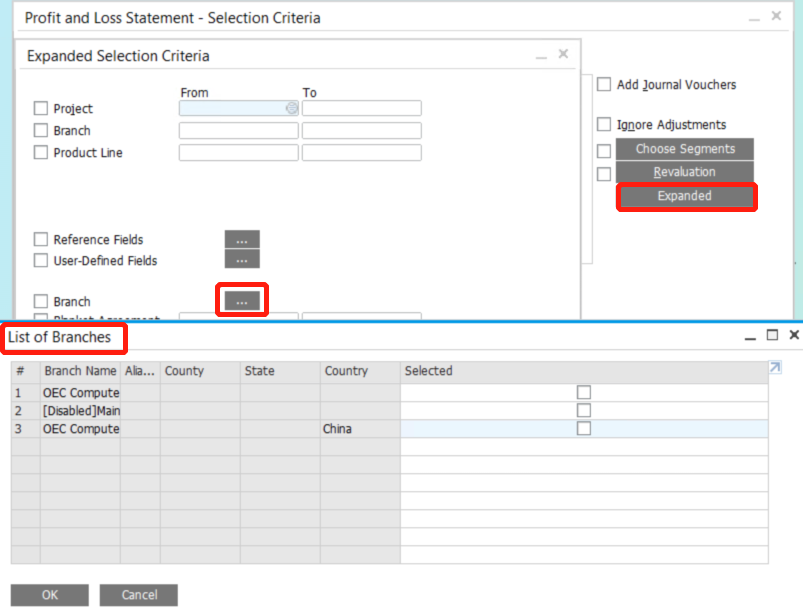Select the first OEC Compute branch checkbox
Screen dimensions: 803x615
pyautogui.click(x=584, y=392)
